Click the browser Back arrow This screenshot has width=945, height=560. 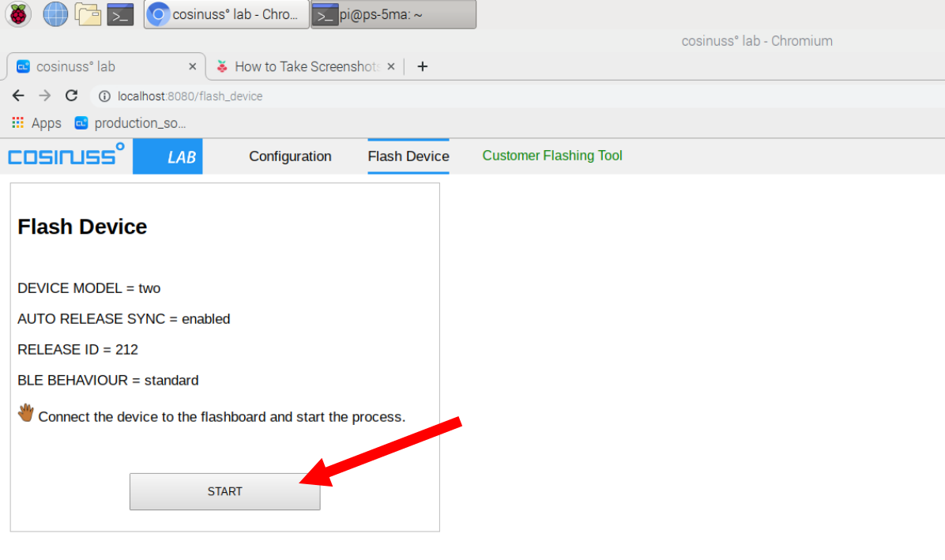(18, 96)
